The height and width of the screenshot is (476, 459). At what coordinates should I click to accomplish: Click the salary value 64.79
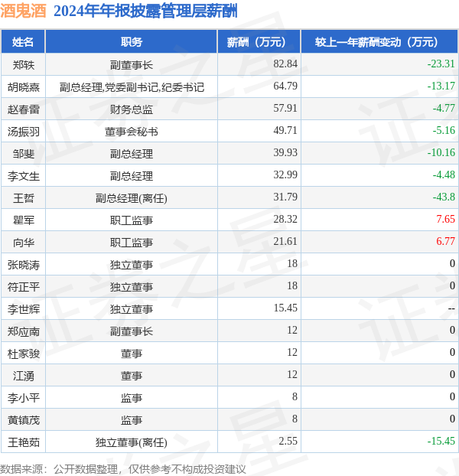[285, 86]
